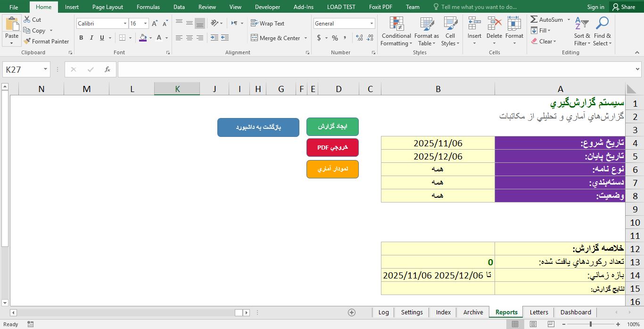Image resolution: width=644 pixels, height=329 pixels.
Task: Click the red خروجی PDF button
Action: pos(332,147)
